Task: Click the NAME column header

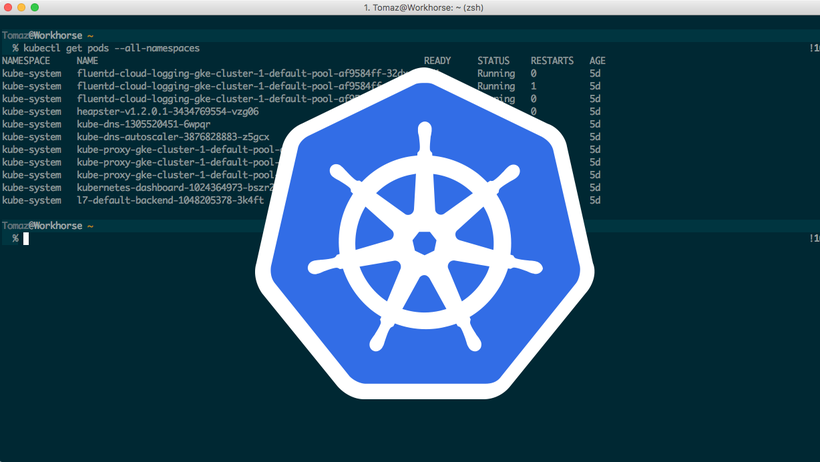Action: pyautogui.click(x=87, y=61)
